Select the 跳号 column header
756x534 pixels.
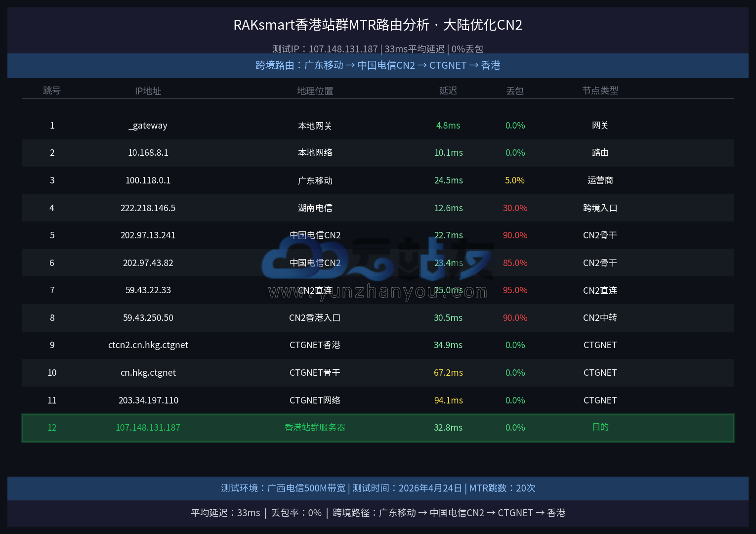(x=52, y=90)
